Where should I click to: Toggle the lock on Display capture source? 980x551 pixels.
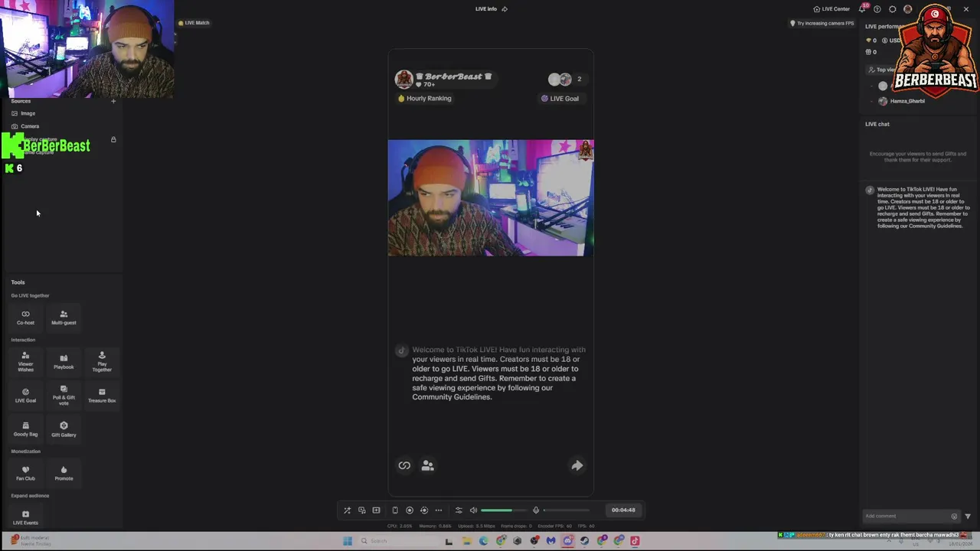coord(113,140)
